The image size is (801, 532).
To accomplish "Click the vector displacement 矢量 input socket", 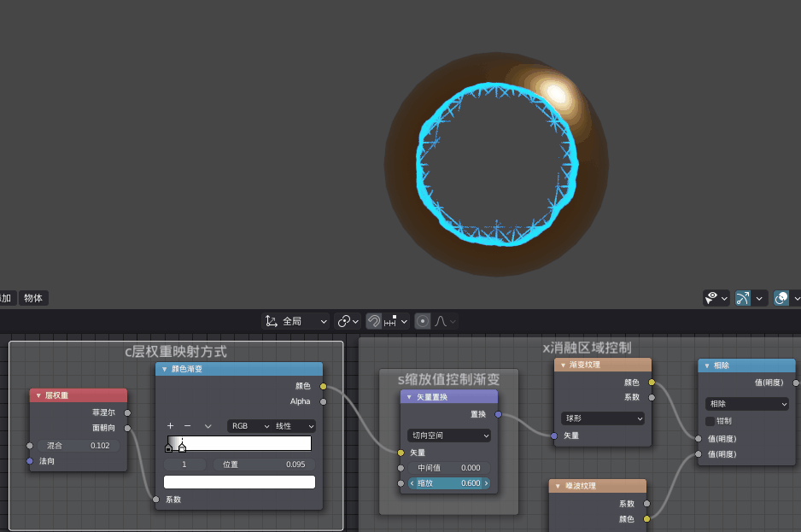I will pyautogui.click(x=400, y=453).
